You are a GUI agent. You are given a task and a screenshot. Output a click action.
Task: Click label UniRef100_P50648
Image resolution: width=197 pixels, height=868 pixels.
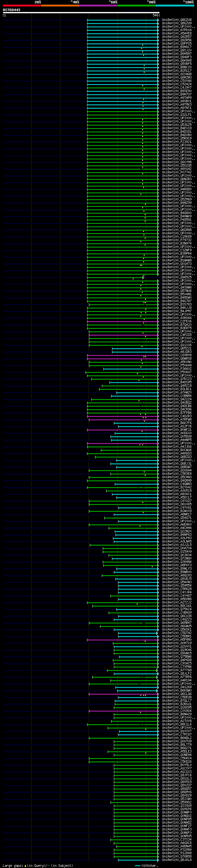tap(177, 365)
